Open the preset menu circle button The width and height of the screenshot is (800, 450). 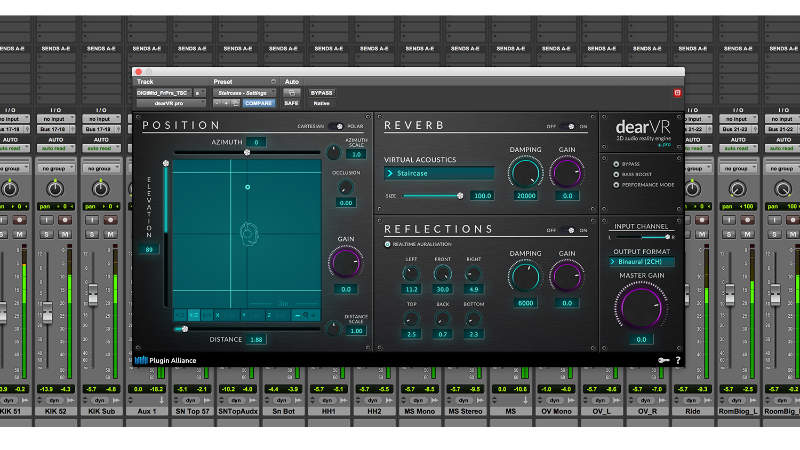[273, 82]
